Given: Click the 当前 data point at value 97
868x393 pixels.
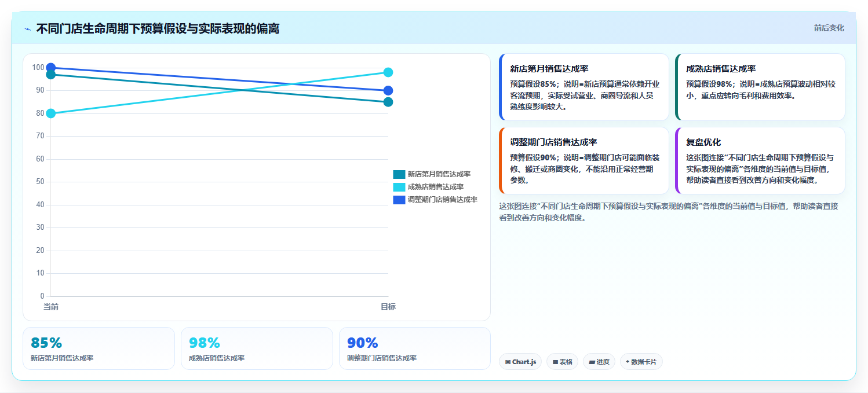Looking at the screenshot, I should (x=51, y=75).
